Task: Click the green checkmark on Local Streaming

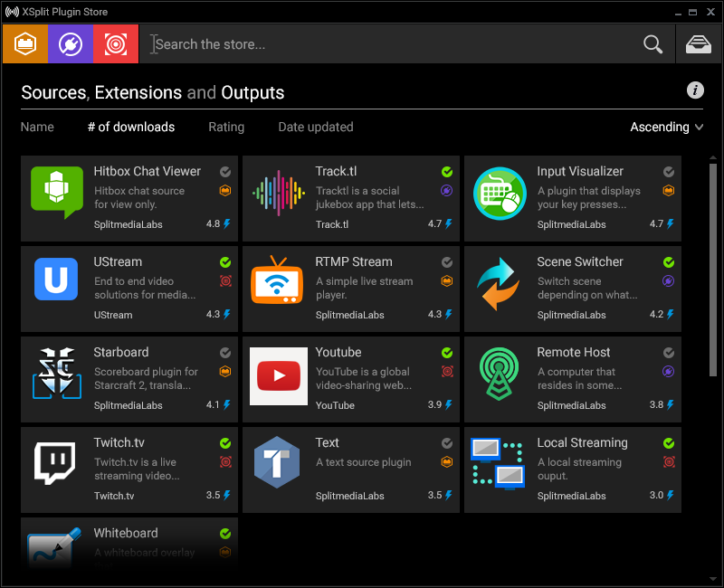Action: 669,443
